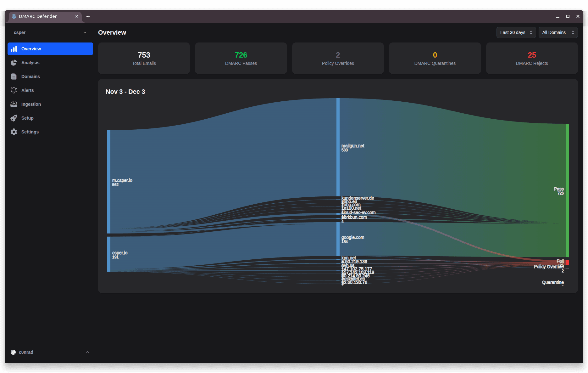Click the Ingestion inbox icon
588x373 pixels.
14,104
